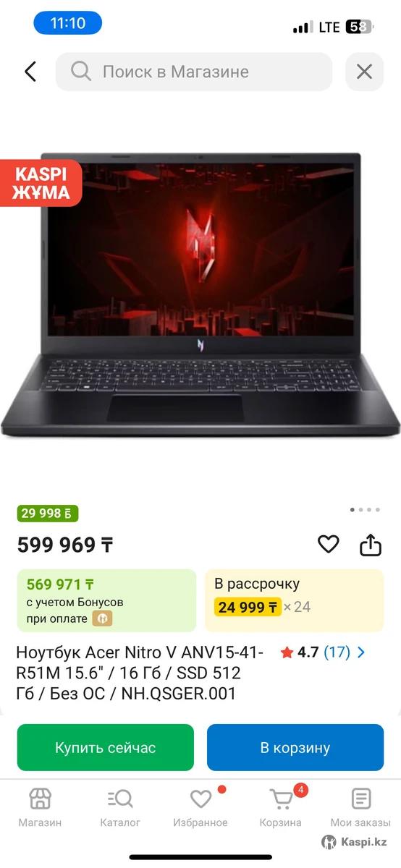
Task: Tap the Acer Nitro laptop product image
Action: [200, 295]
